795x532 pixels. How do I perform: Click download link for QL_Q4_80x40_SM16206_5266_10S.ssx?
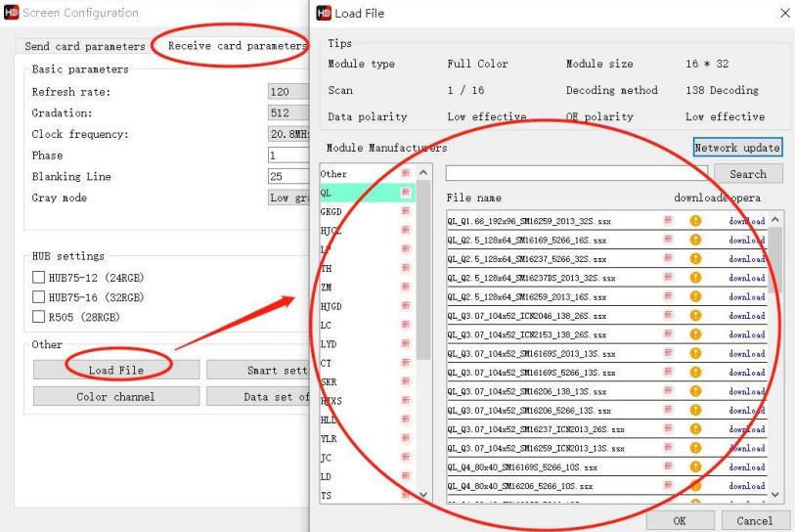coord(747,485)
